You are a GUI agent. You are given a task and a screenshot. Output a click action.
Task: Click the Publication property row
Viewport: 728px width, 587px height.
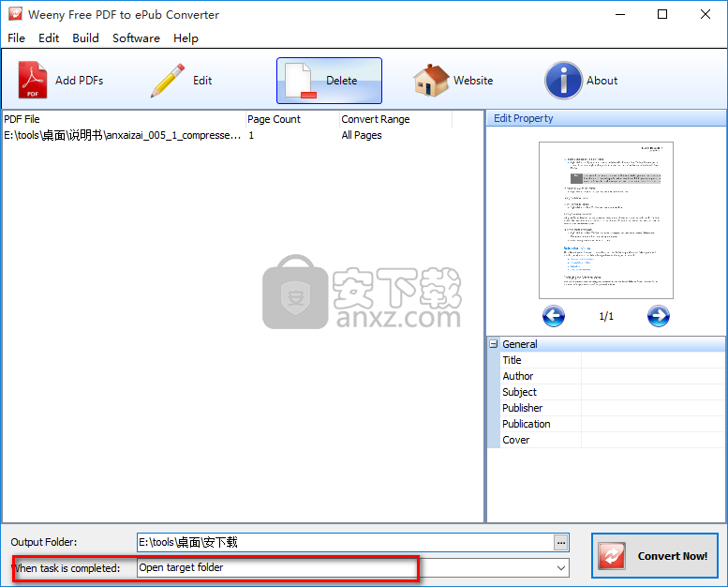pyautogui.click(x=612, y=424)
